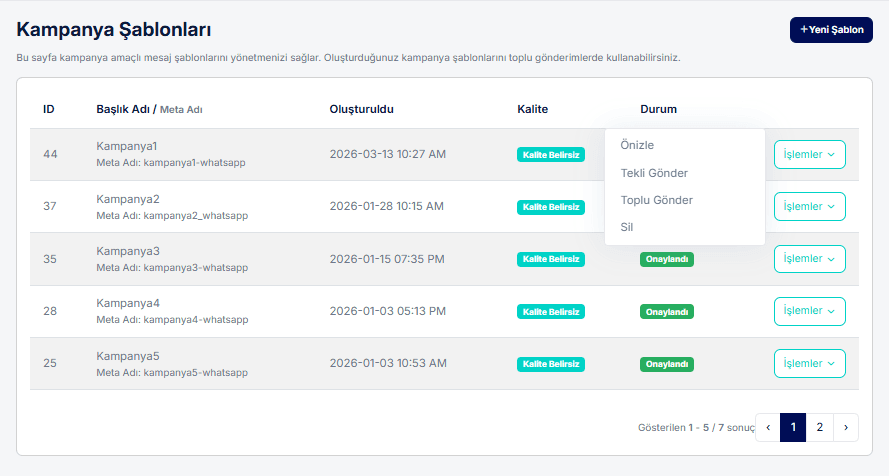Click Sil in the actions menu
This screenshot has width=889, height=476.
[x=627, y=227]
